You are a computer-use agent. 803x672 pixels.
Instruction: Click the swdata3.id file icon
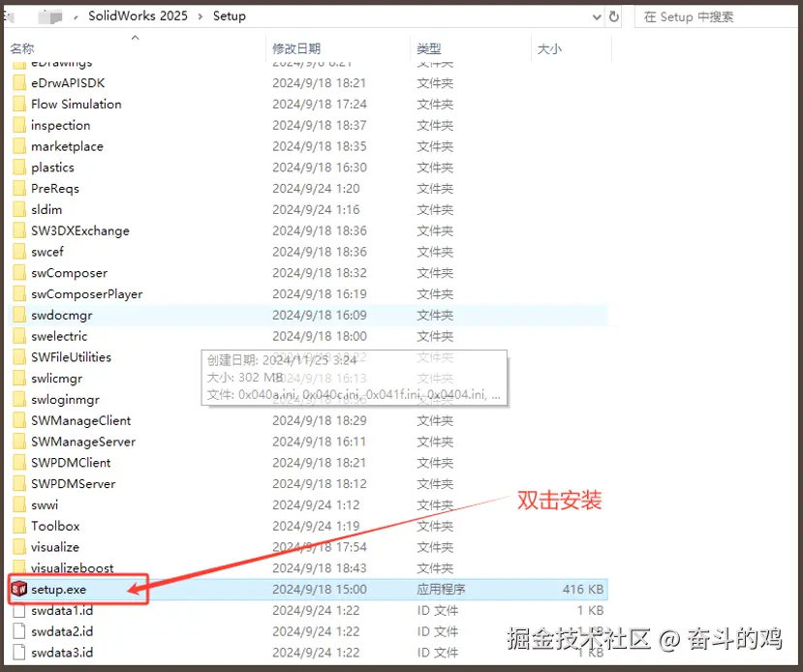19,652
